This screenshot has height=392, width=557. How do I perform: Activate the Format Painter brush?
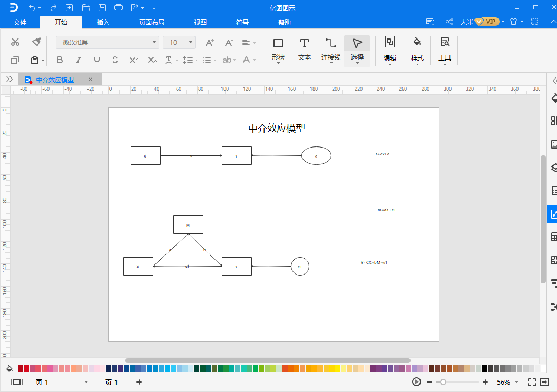coord(36,42)
